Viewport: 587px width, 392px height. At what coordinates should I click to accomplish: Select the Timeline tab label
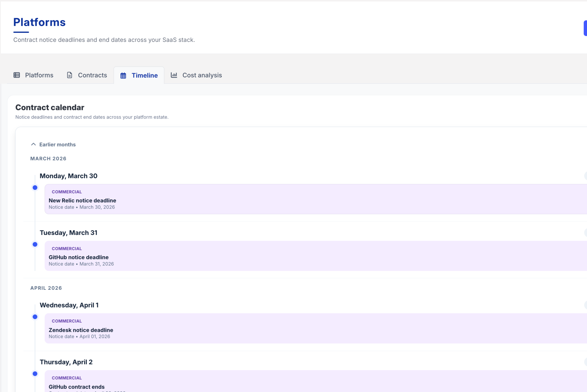click(x=145, y=76)
